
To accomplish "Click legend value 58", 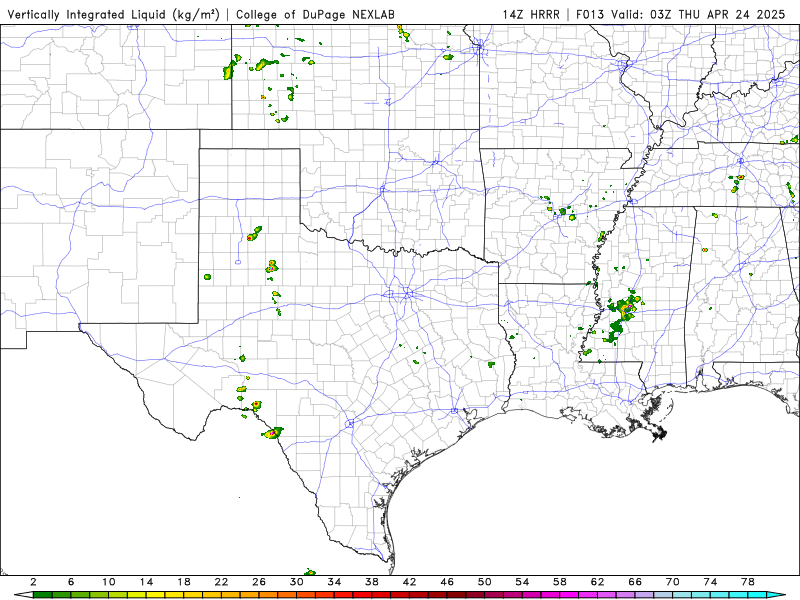I will pos(560,582).
